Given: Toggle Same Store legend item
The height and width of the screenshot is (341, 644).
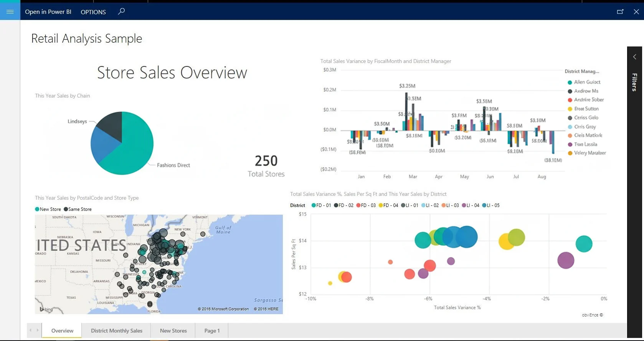Looking at the screenshot, I should click(x=78, y=209).
